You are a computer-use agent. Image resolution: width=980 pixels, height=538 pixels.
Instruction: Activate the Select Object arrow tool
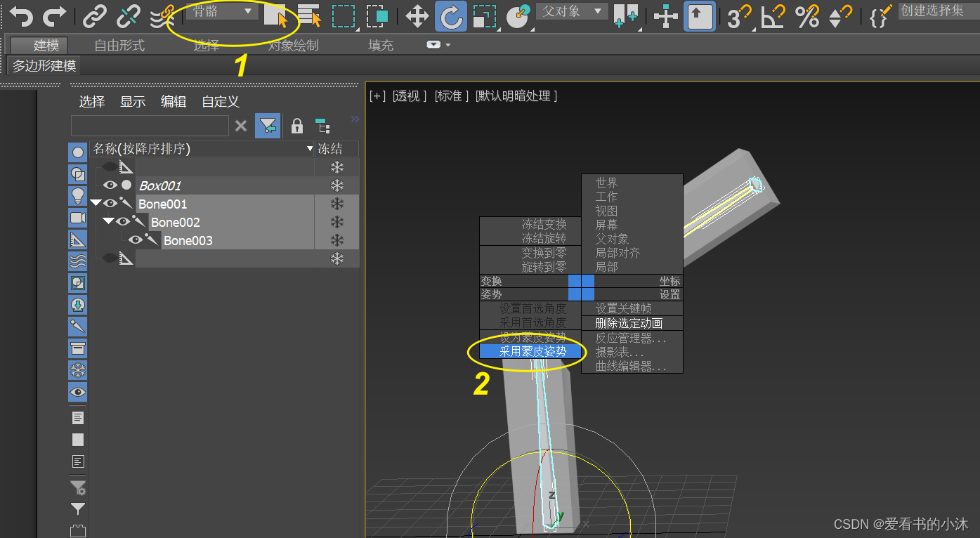(x=275, y=15)
